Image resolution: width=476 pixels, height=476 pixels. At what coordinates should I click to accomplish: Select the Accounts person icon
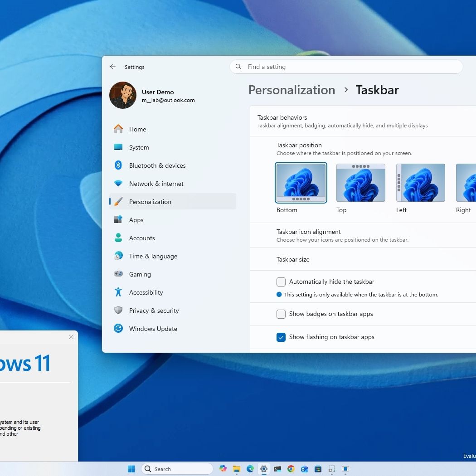point(118,238)
